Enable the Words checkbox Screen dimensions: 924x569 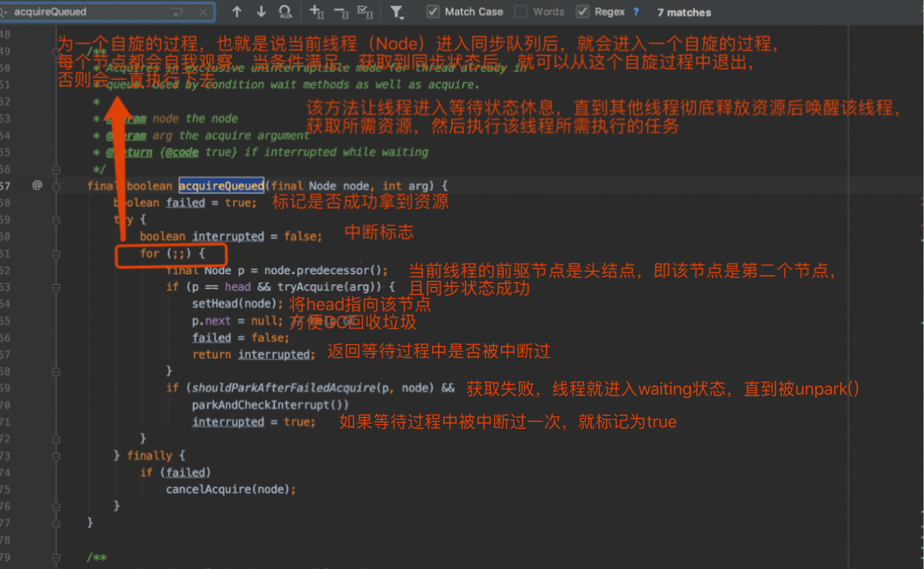521,12
